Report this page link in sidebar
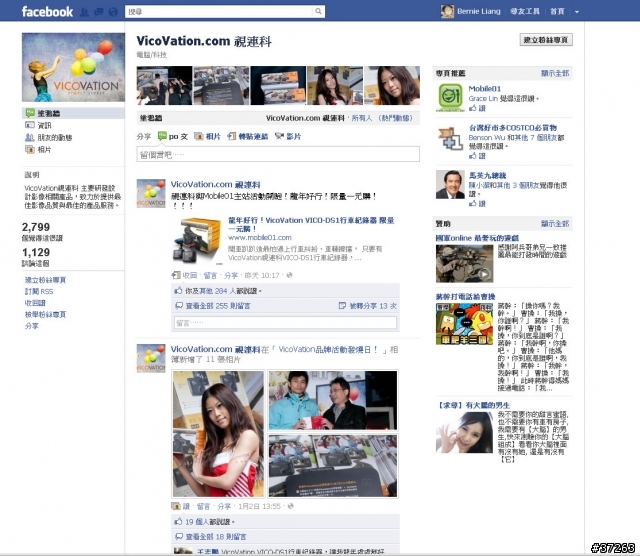640x556 pixels. pyautogui.click(x=45, y=314)
